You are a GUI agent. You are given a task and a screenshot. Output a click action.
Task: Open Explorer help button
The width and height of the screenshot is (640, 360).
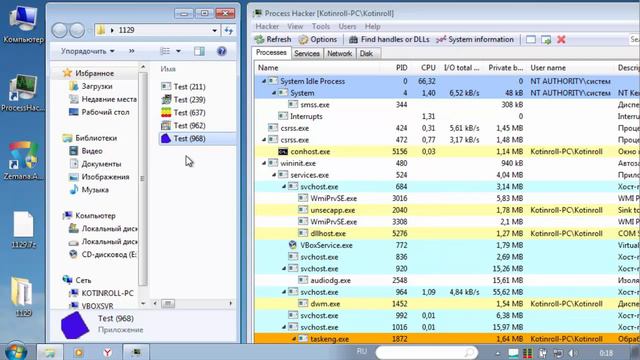point(222,51)
